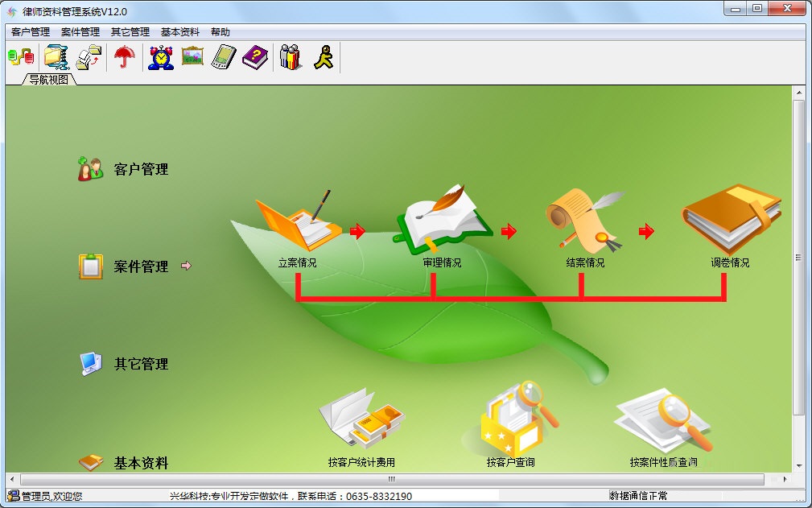Click the 按客户查询 search icon

tap(515, 419)
